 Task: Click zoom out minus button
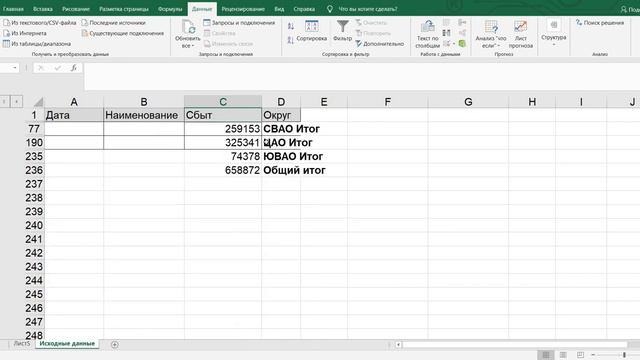pos(594,355)
